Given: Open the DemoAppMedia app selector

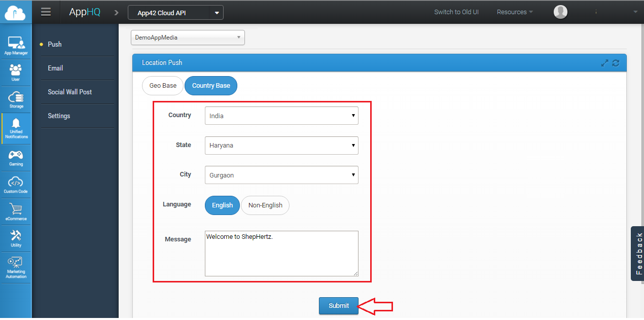Looking at the screenshot, I should coord(188,38).
